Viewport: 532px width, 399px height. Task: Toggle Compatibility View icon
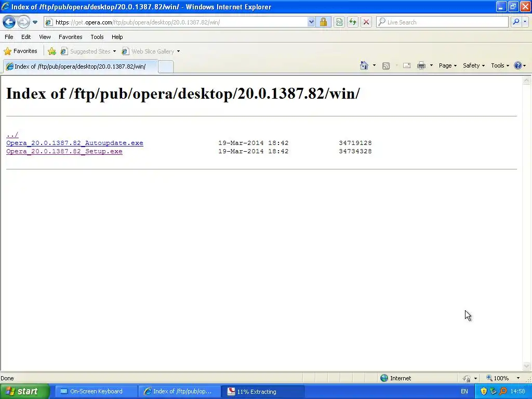(339, 22)
